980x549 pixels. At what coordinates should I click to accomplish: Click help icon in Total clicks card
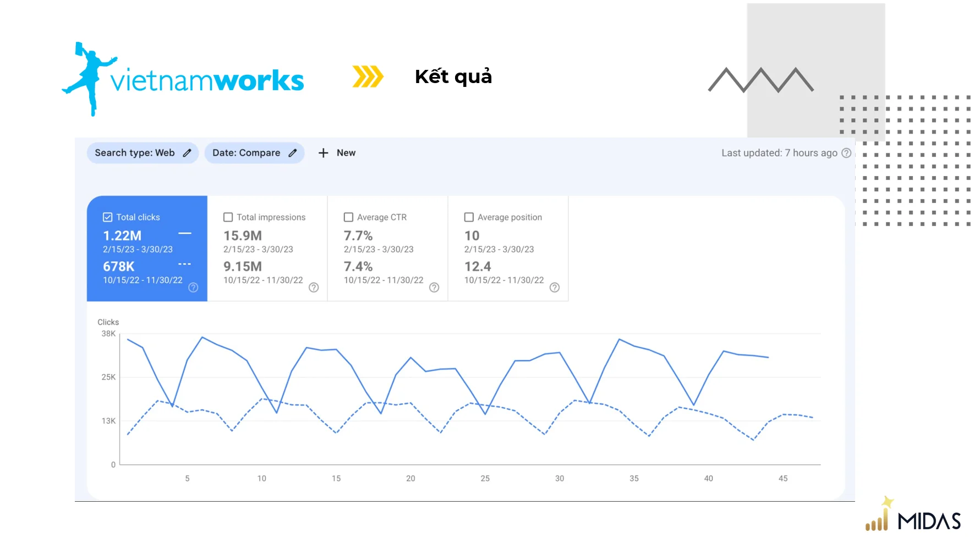coord(193,288)
